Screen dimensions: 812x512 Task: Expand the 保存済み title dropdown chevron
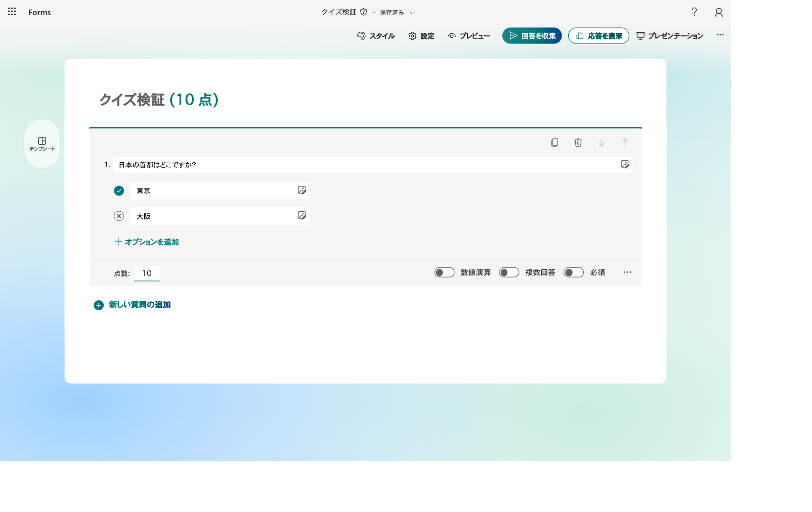click(x=412, y=13)
